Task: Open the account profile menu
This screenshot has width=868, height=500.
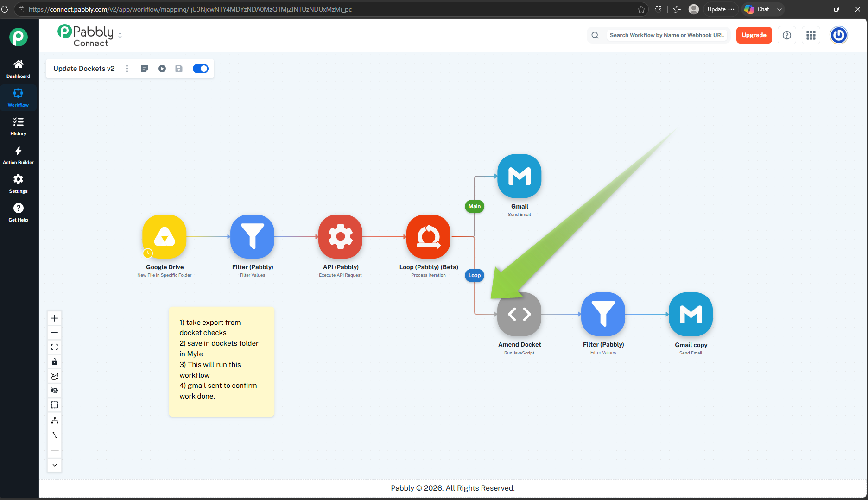Action: (839, 35)
